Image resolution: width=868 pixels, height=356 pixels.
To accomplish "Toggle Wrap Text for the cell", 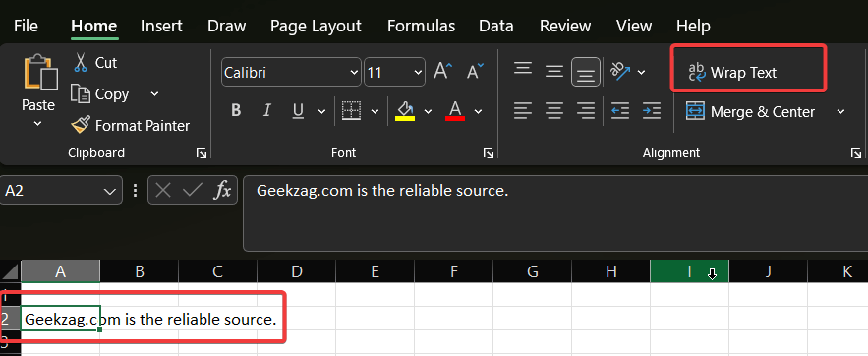I will point(732,73).
